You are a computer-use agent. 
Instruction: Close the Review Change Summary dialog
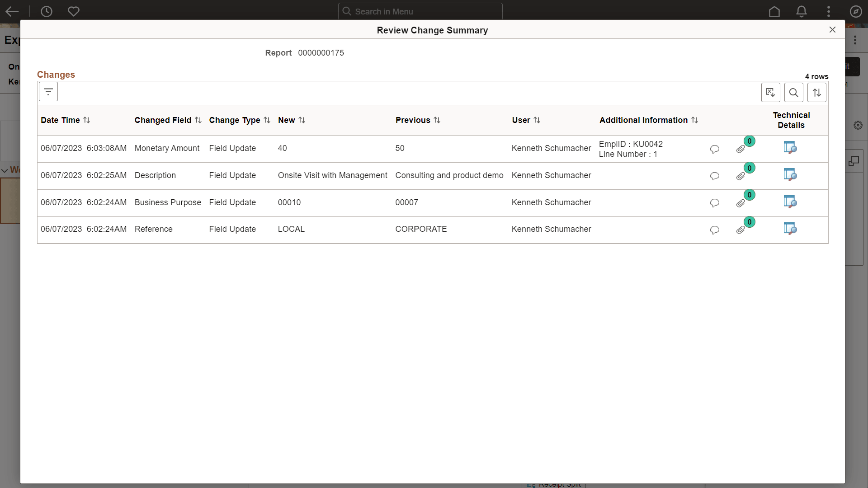click(832, 29)
